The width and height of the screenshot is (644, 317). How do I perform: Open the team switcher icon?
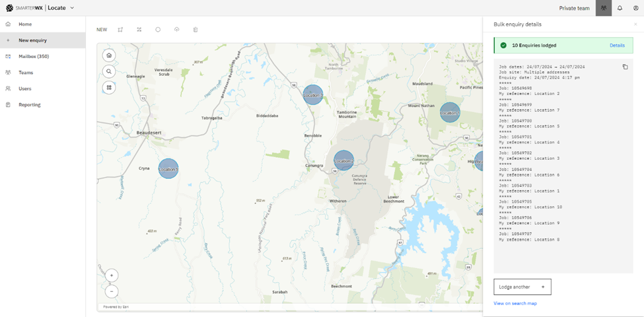[x=603, y=8]
